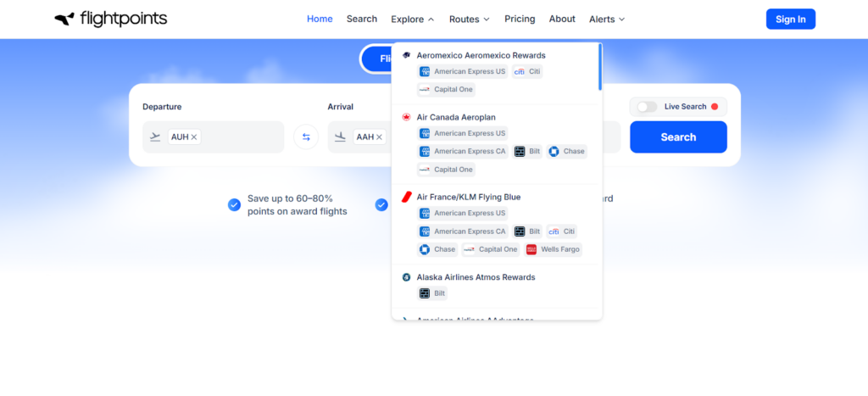Click the Citi chip under Flying Blue
This screenshot has height=396, width=868.
[562, 231]
